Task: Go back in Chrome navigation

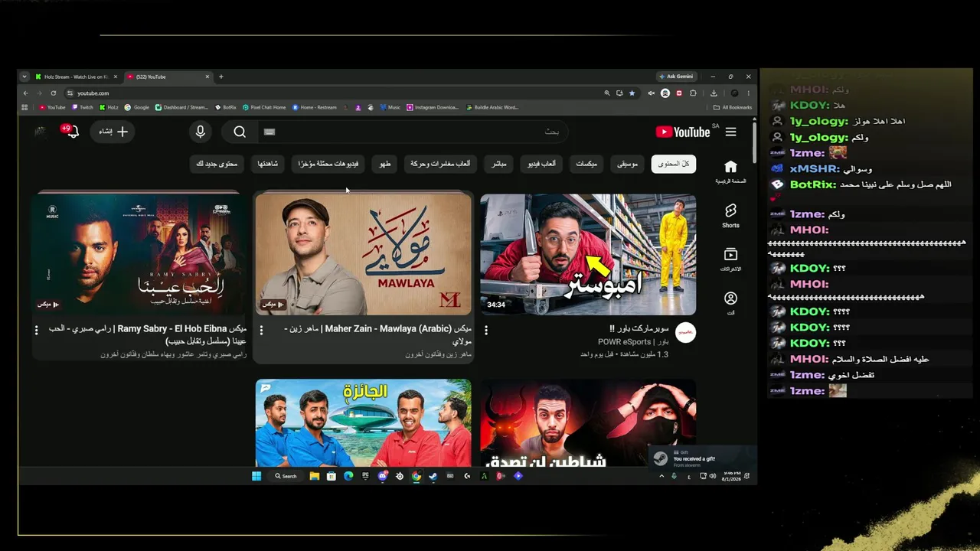Action: point(26,93)
